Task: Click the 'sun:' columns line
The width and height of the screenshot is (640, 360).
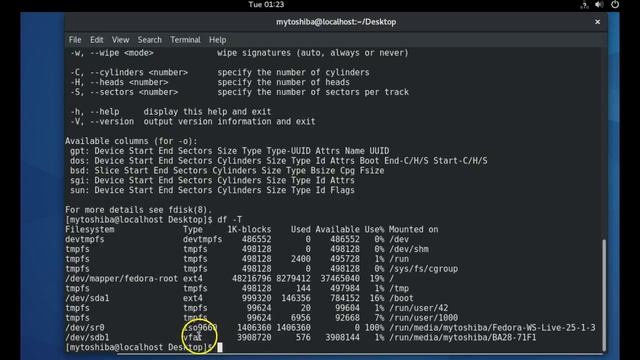Action: 212,190
